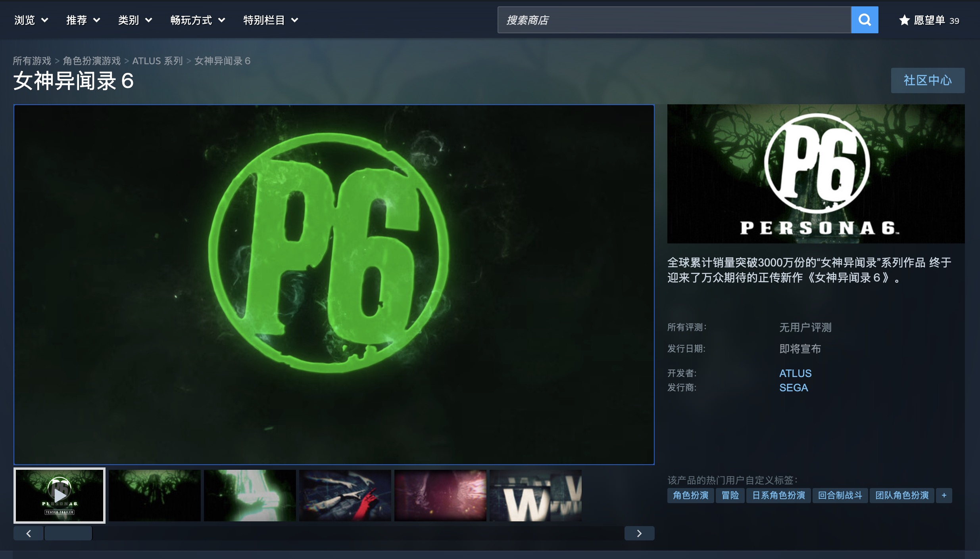The width and height of the screenshot is (980, 559).
Task: Select the 角色扮演 tag
Action: [690, 495]
